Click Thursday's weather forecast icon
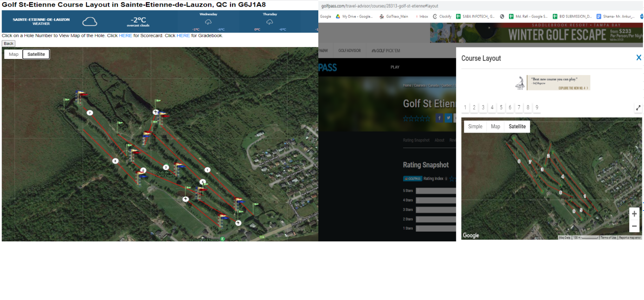Viewport: 644px width, 300px height. tap(270, 22)
